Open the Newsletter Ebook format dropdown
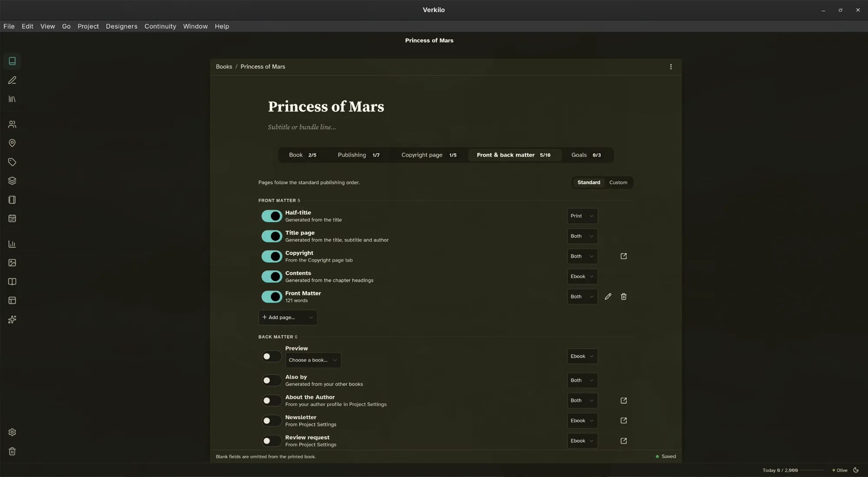 (x=582, y=421)
